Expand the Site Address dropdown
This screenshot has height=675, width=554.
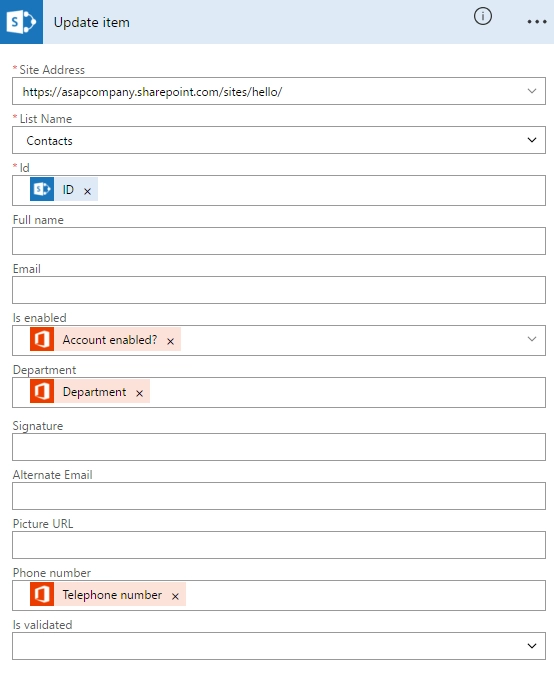point(532,91)
